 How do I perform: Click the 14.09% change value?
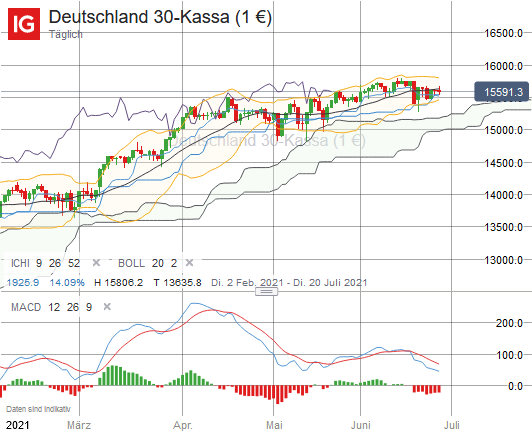67,282
